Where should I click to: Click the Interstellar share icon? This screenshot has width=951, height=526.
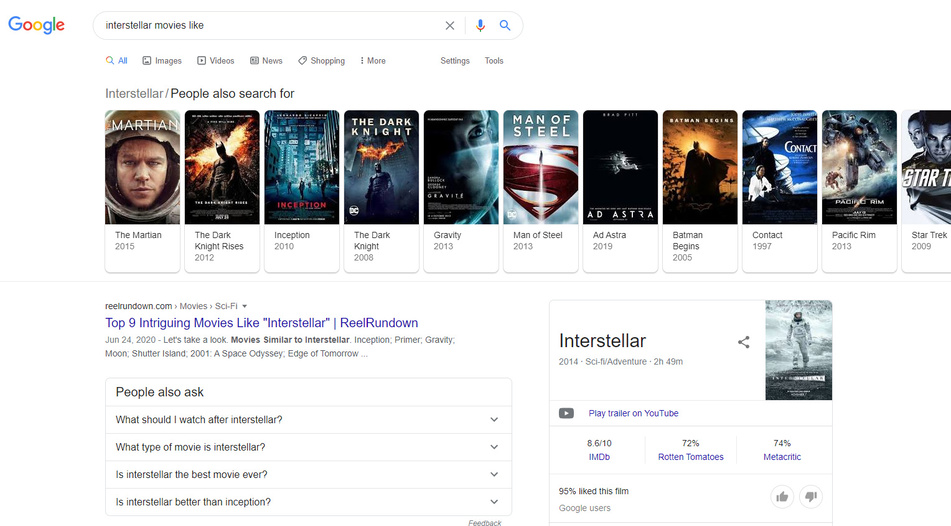[x=744, y=342]
